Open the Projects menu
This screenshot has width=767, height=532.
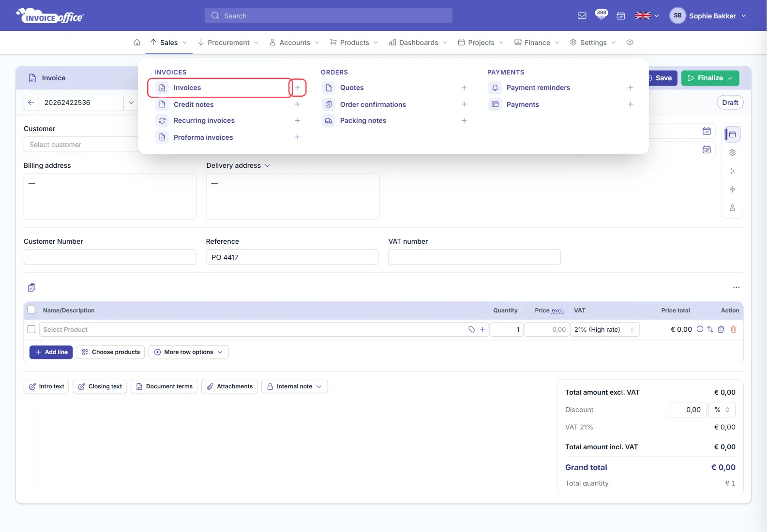[x=481, y=43]
